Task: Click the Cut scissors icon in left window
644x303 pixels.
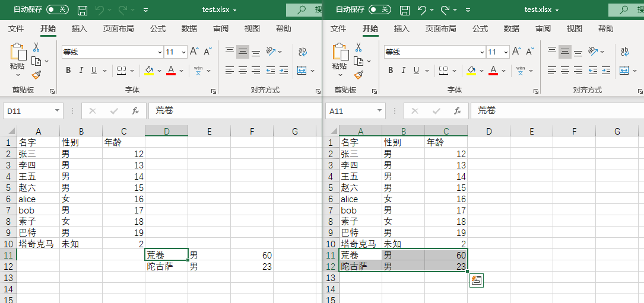Action: pos(36,47)
